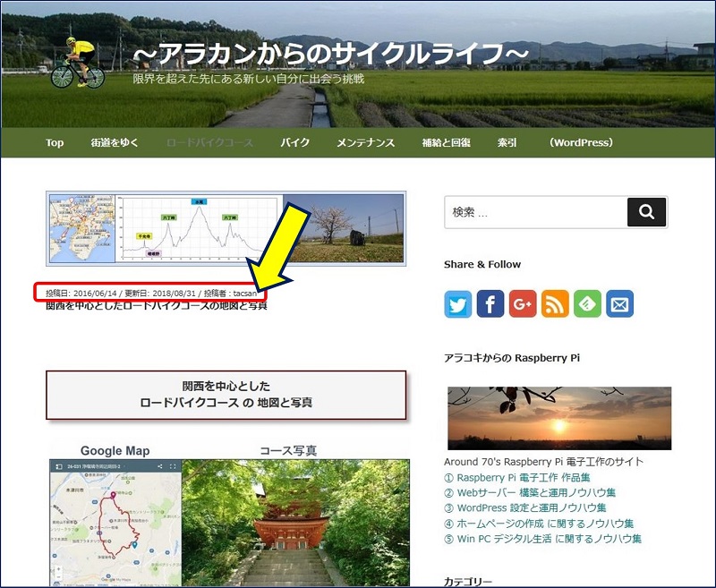Viewport: 716px width, 588px height.
Task: Share the post on Twitter
Action: pos(457,304)
